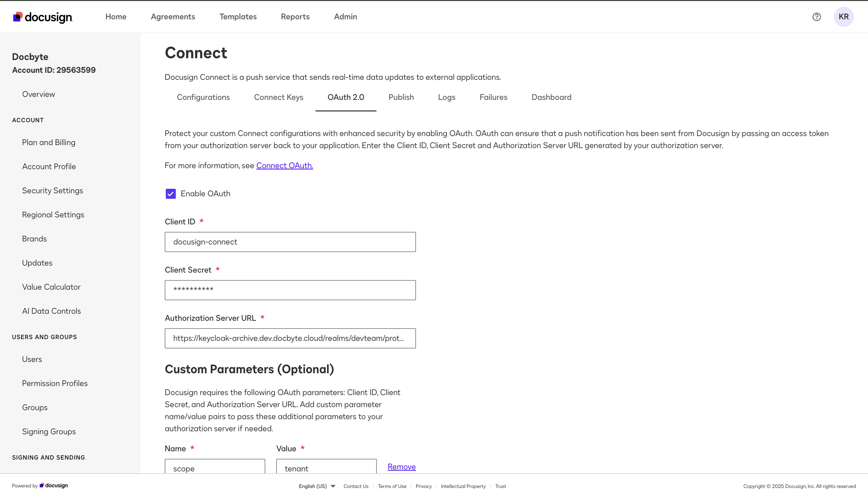Click inside the Client ID input field
This screenshot has width=868, height=499.
coord(290,242)
